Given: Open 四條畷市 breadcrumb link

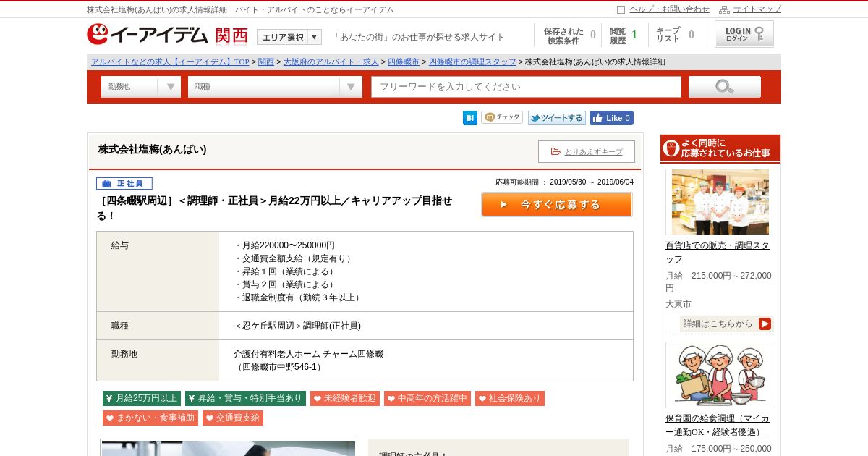Looking at the screenshot, I should [x=403, y=62].
